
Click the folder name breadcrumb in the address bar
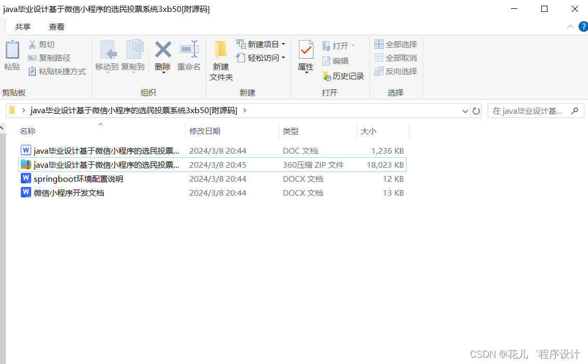point(134,111)
